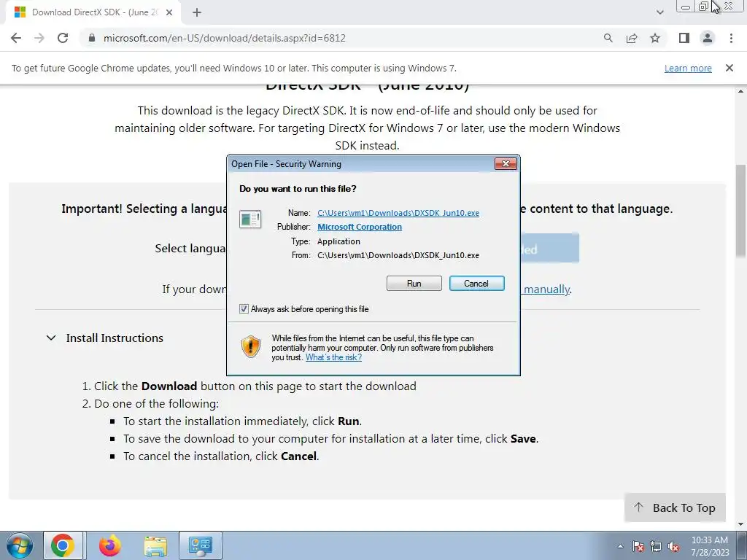Click the forward navigation arrow
This screenshot has width=747, height=560.
point(39,38)
